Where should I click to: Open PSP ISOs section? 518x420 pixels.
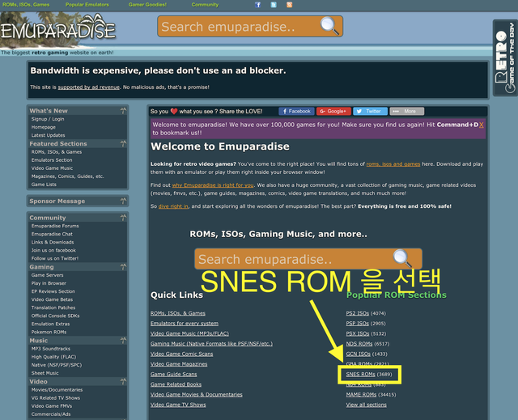[358, 323]
